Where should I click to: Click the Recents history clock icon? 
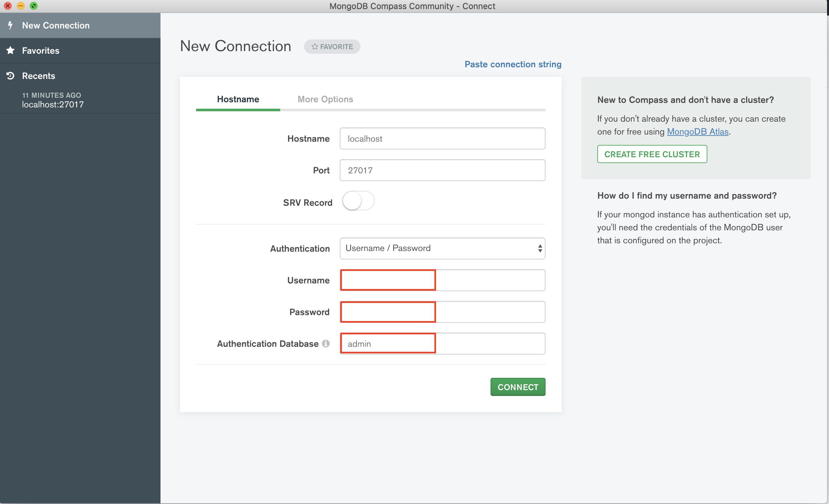pos(10,76)
